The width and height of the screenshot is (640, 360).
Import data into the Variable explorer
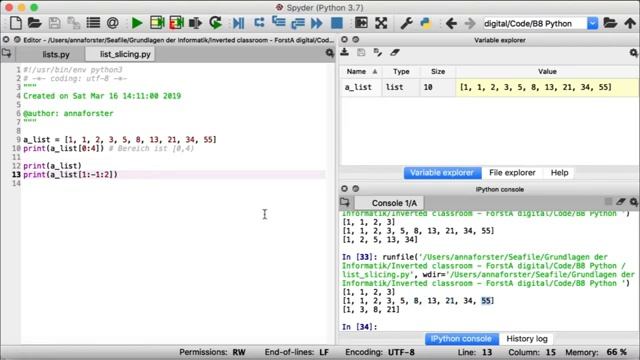344,52
